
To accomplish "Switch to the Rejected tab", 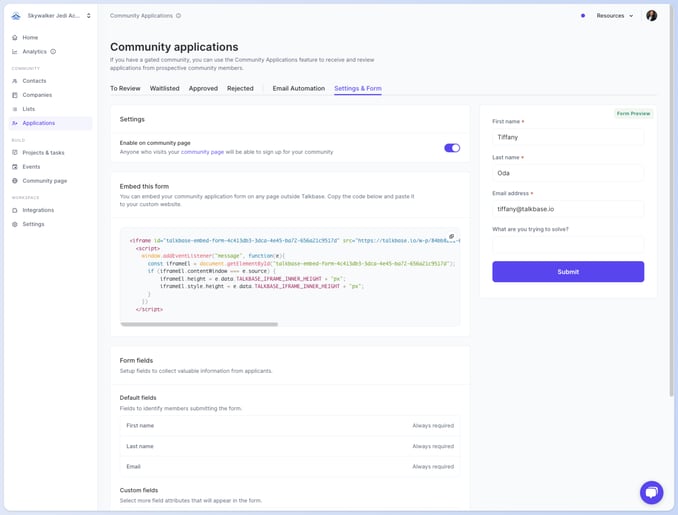I will click(x=240, y=88).
